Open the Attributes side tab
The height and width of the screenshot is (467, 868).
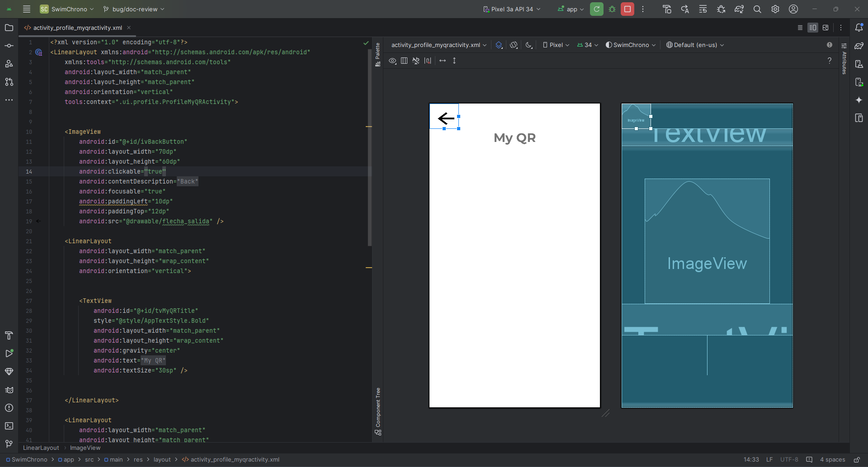coord(844,59)
